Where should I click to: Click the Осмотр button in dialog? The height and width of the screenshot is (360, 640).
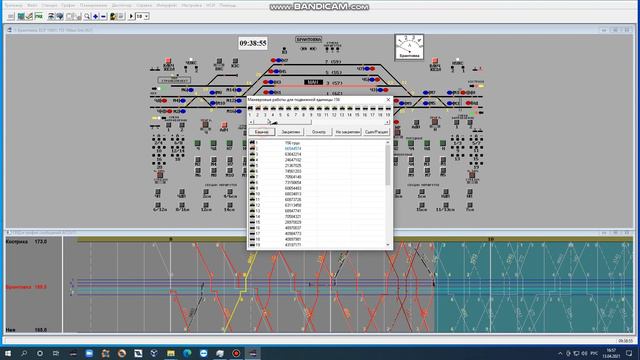coord(319,132)
